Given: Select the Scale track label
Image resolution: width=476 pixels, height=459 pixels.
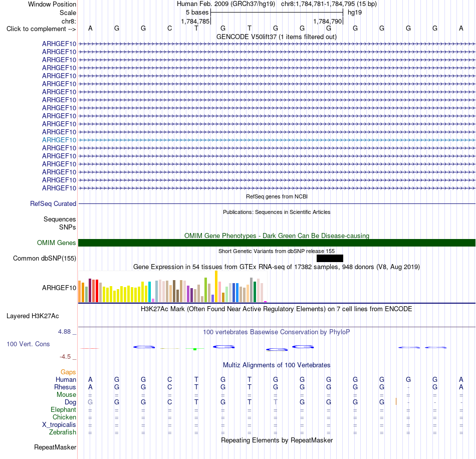Looking at the screenshot, I should click(x=68, y=13).
